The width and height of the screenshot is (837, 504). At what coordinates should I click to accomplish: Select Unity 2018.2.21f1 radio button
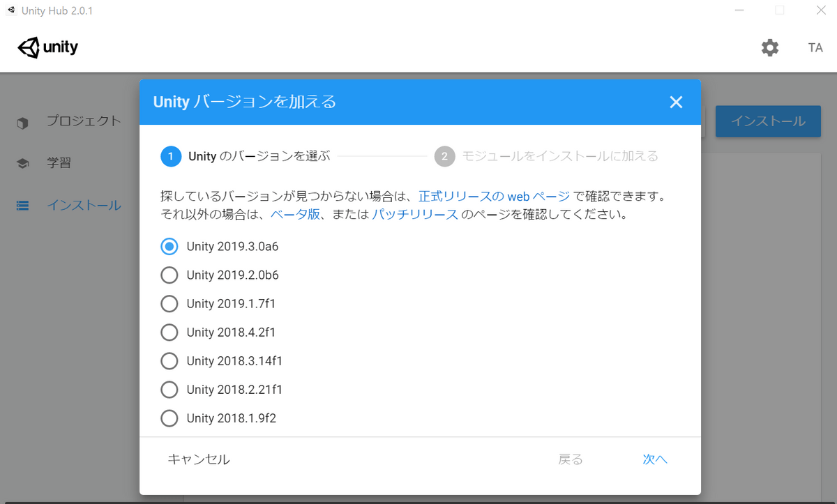169,389
